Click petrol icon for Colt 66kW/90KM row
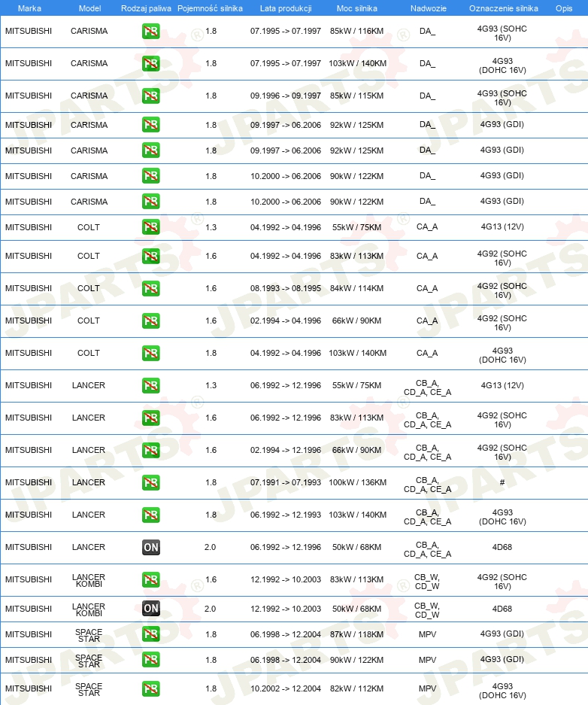588x705 pixels. tap(151, 321)
